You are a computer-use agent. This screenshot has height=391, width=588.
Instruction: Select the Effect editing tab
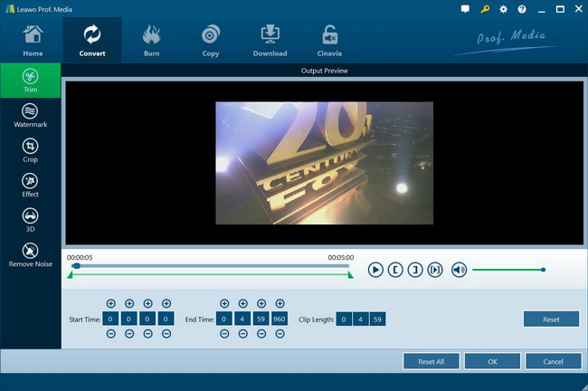pyautogui.click(x=31, y=186)
